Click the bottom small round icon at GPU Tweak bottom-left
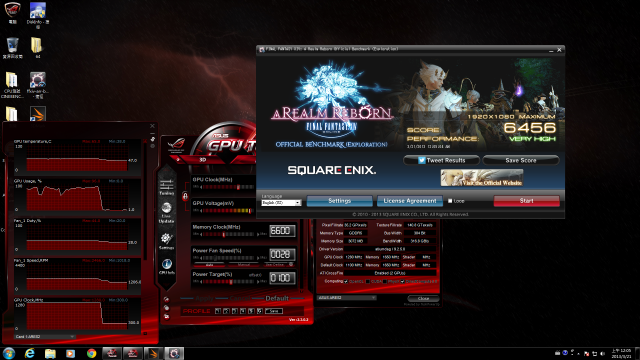640x360 pixels. point(167,317)
